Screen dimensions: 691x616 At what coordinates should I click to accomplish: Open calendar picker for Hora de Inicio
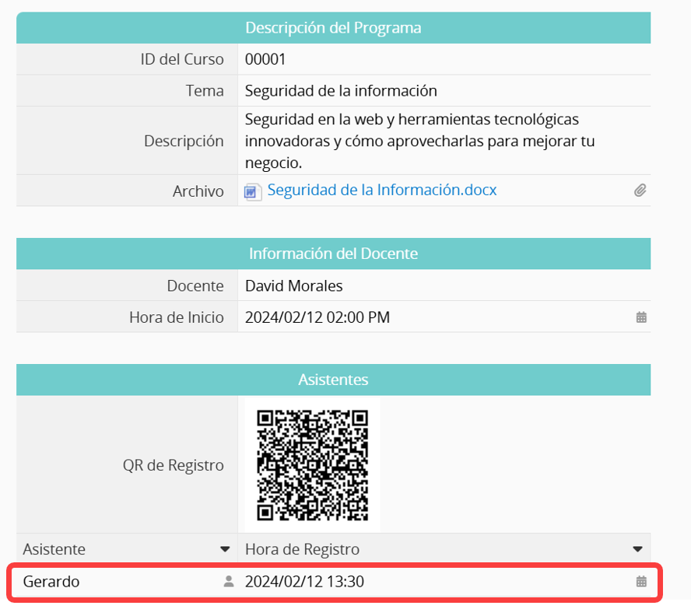[x=641, y=317]
